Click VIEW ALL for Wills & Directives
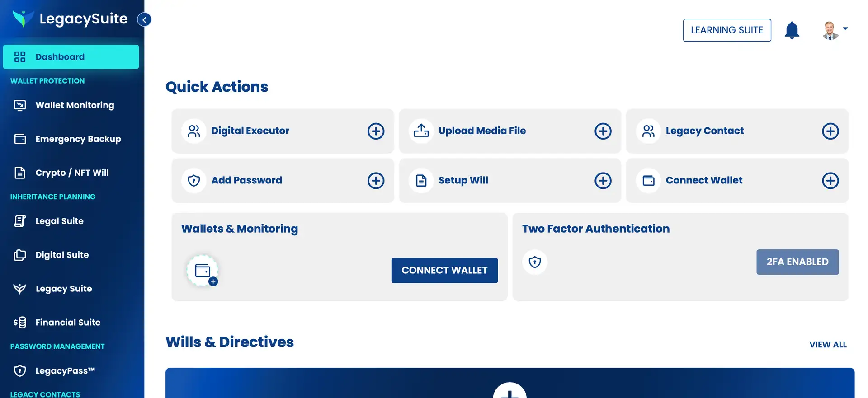Screen dimensions: 868x398 [828, 345]
